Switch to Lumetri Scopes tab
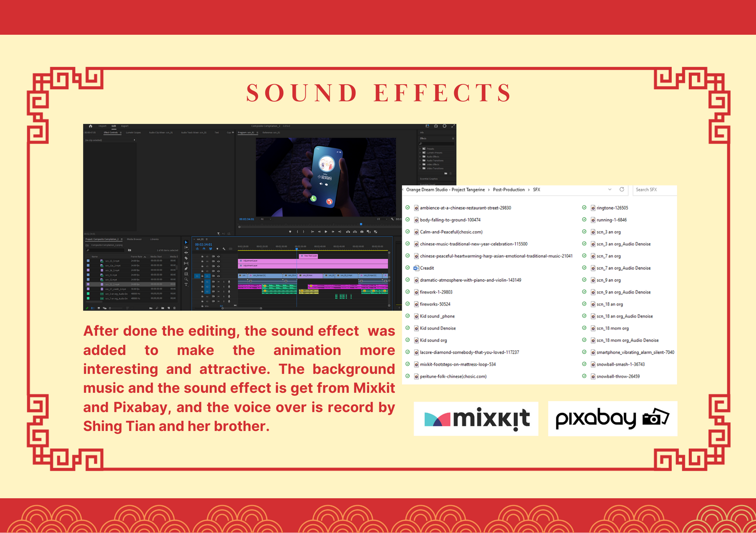 [x=133, y=133]
